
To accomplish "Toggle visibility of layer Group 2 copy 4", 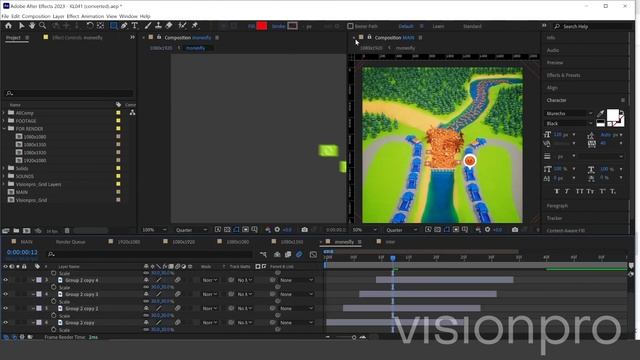I will [5, 280].
